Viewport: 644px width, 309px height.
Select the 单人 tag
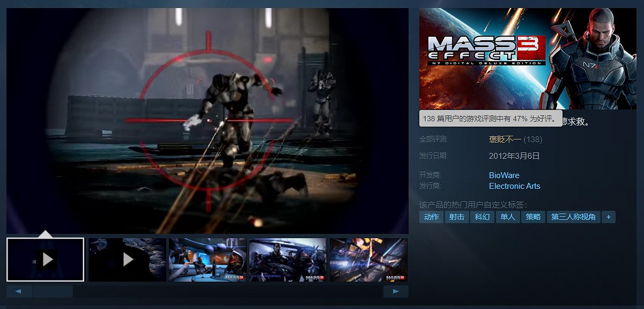508,217
